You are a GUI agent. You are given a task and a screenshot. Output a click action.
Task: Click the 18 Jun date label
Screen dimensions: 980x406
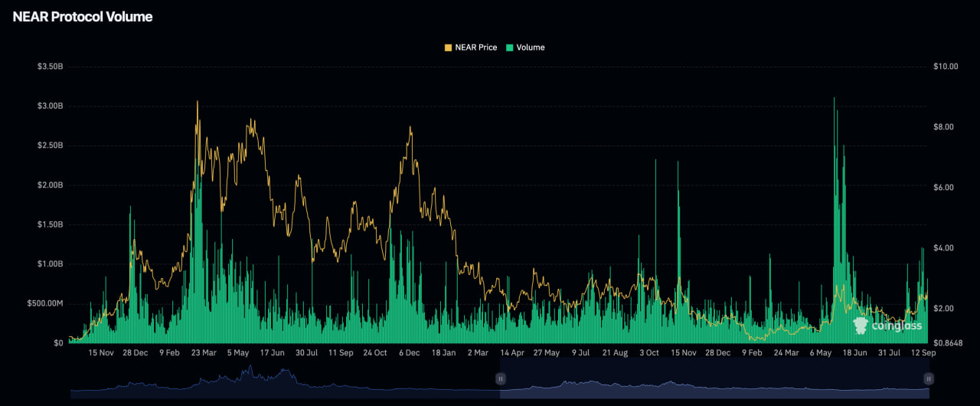point(854,353)
